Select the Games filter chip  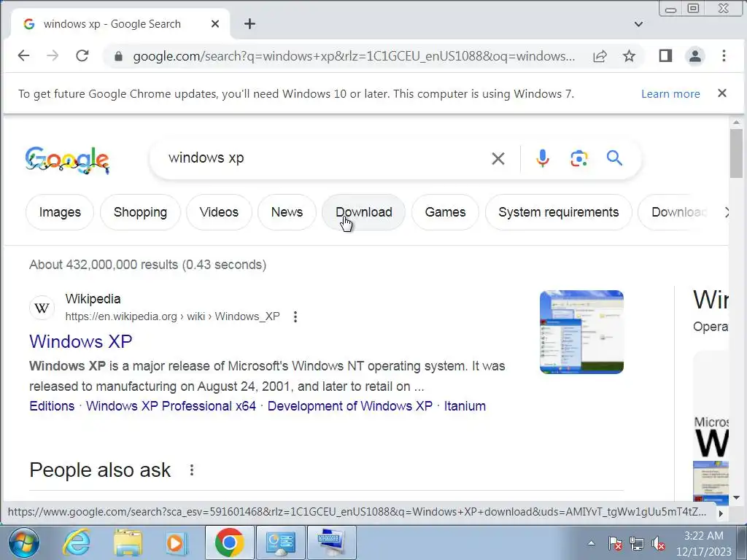click(445, 212)
